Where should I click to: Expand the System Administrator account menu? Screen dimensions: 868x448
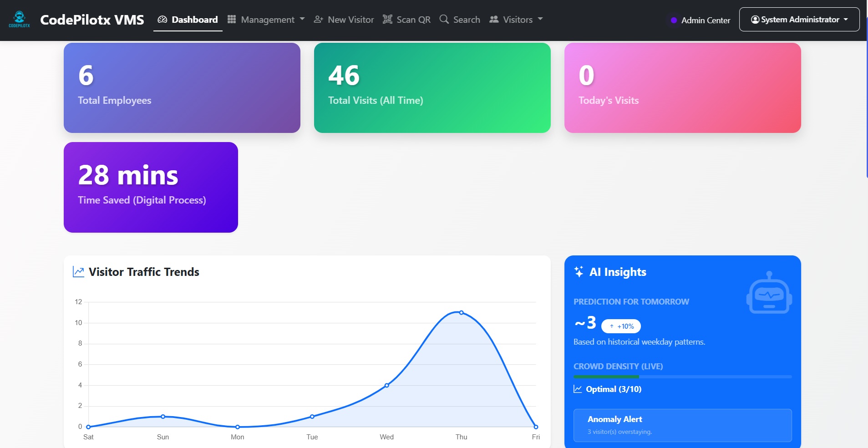[x=846, y=19]
